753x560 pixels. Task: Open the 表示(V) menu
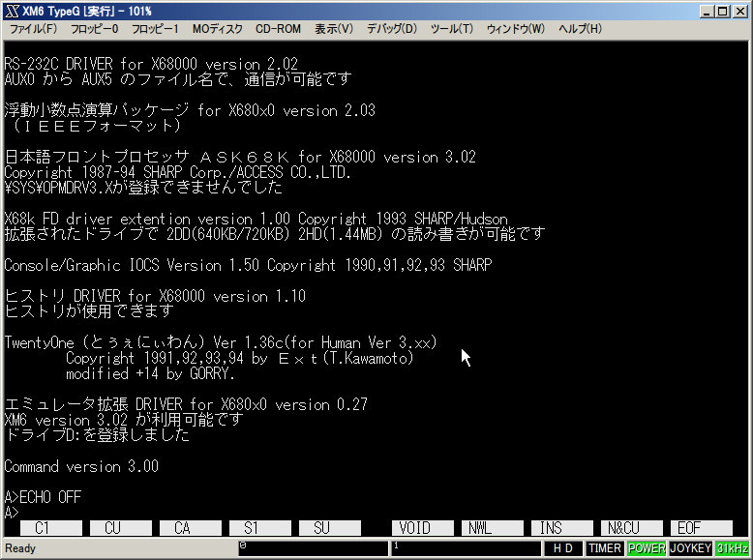334,29
